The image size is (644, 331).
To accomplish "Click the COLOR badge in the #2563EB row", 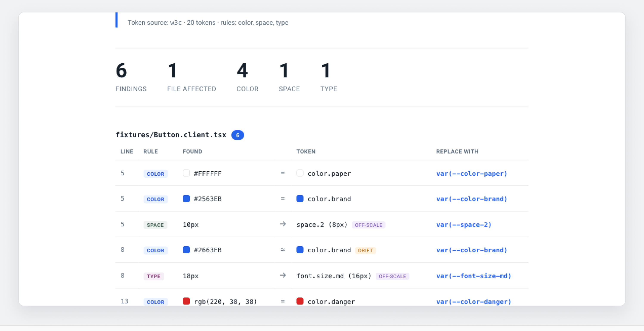I will pyautogui.click(x=156, y=199).
